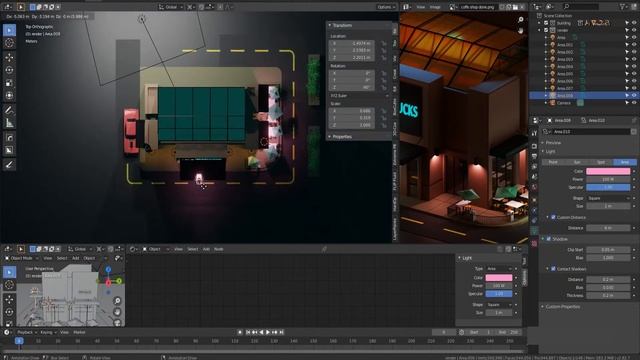Select the Cursor tool in top viewport toolbar
Screen dimensions: 640x360
[9, 43]
